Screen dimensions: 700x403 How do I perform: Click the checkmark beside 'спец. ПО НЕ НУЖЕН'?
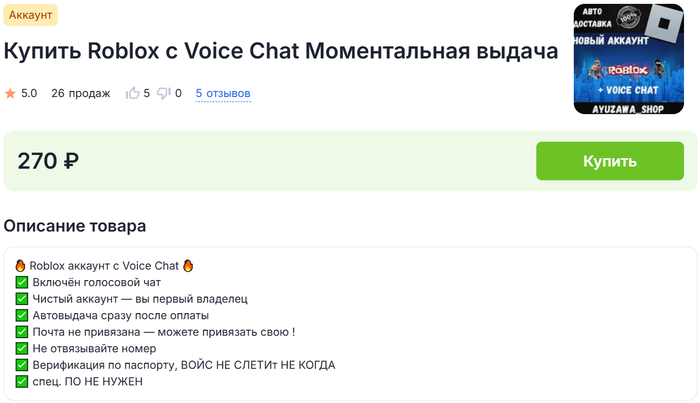(x=22, y=381)
